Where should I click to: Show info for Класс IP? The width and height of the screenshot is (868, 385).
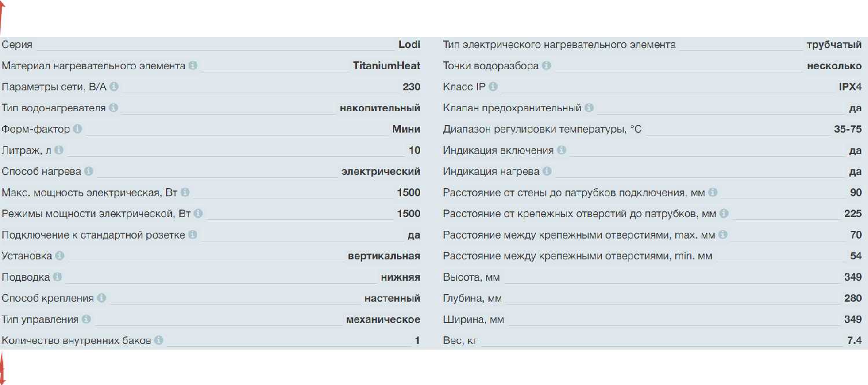click(493, 87)
